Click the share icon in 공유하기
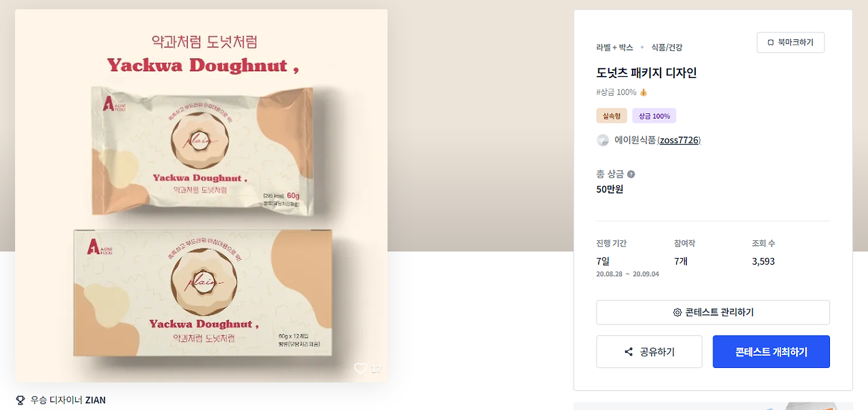 pos(629,352)
